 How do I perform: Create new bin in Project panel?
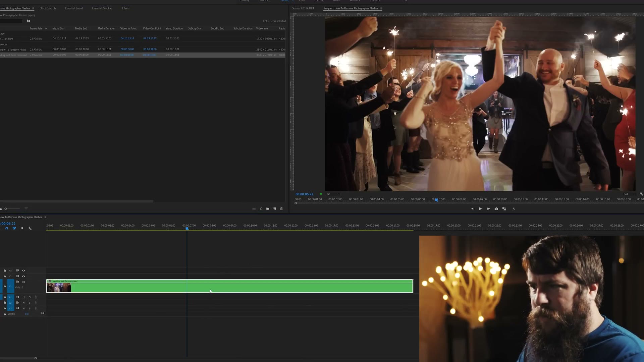(x=268, y=209)
